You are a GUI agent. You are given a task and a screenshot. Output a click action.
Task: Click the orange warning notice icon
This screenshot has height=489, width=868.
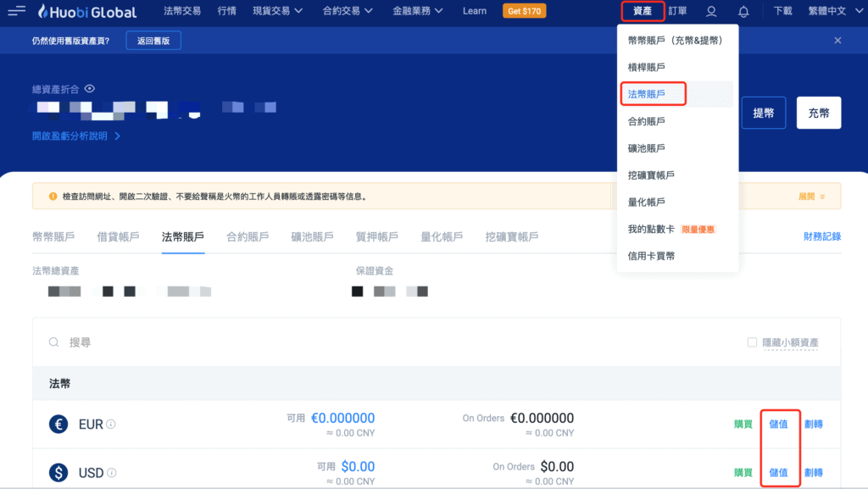53,197
